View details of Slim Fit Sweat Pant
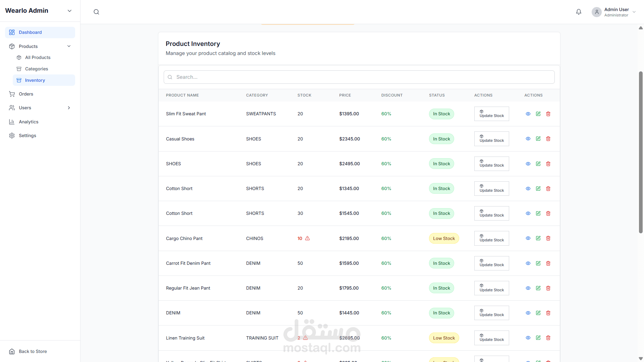The width and height of the screenshot is (644, 362). 528,114
